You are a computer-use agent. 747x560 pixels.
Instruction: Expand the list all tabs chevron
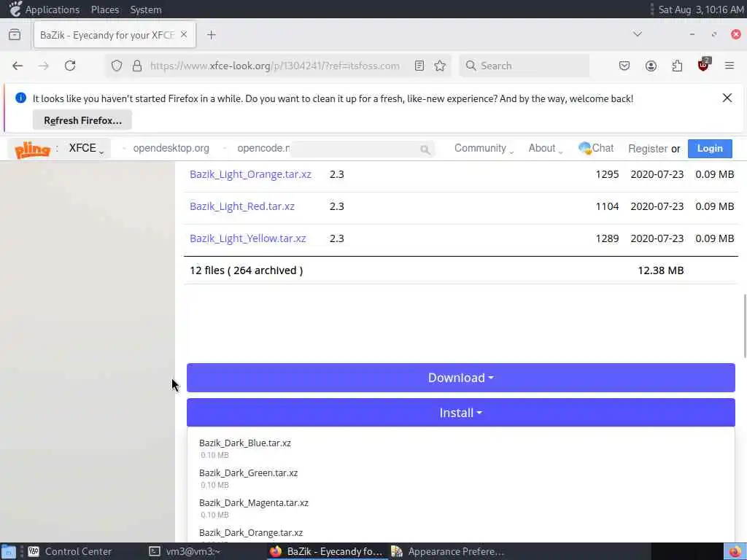pyautogui.click(x=637, y=34)
